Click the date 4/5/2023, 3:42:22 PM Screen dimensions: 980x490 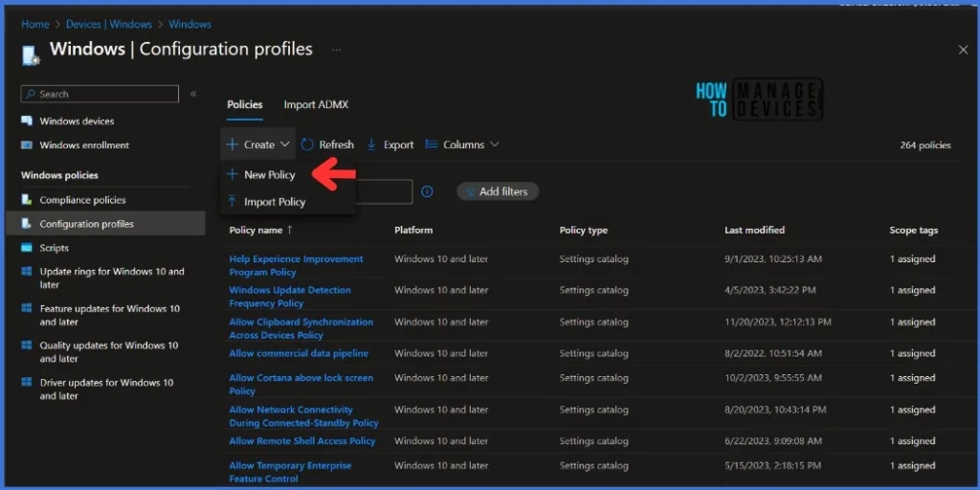click(x=770, y=290)
